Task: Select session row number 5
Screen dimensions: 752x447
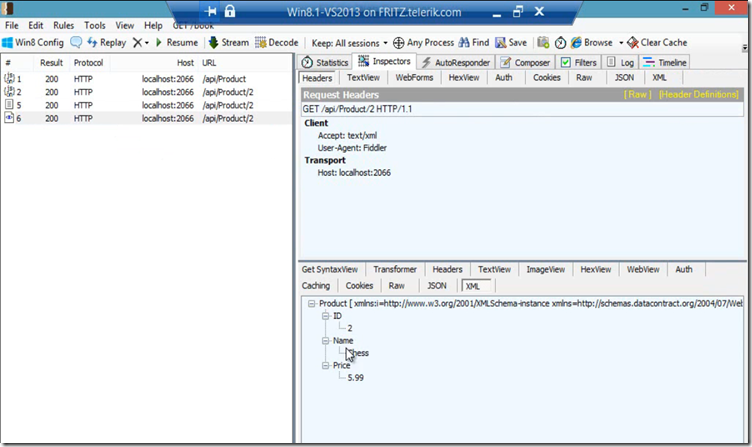Action: (x=146, y=105)
